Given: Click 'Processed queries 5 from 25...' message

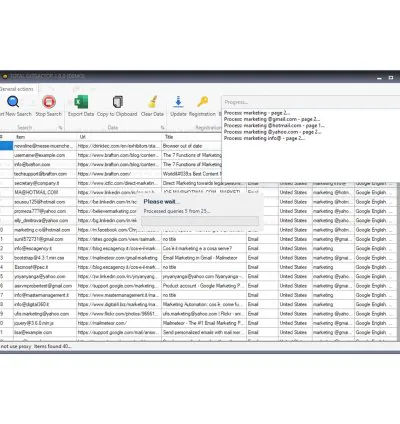Looking at the screenshot, I should coord(177,211).
